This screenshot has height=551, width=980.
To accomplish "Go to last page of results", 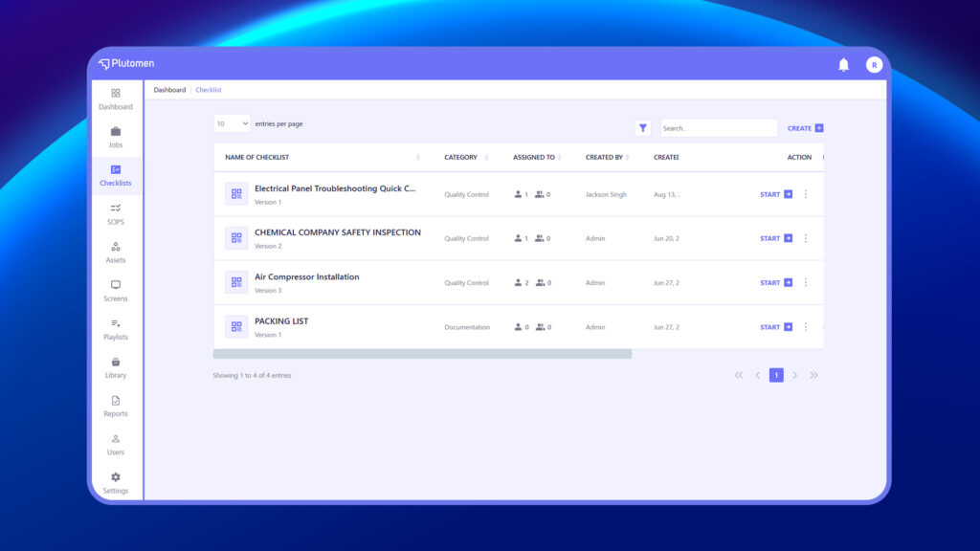I will pos(813,375).
